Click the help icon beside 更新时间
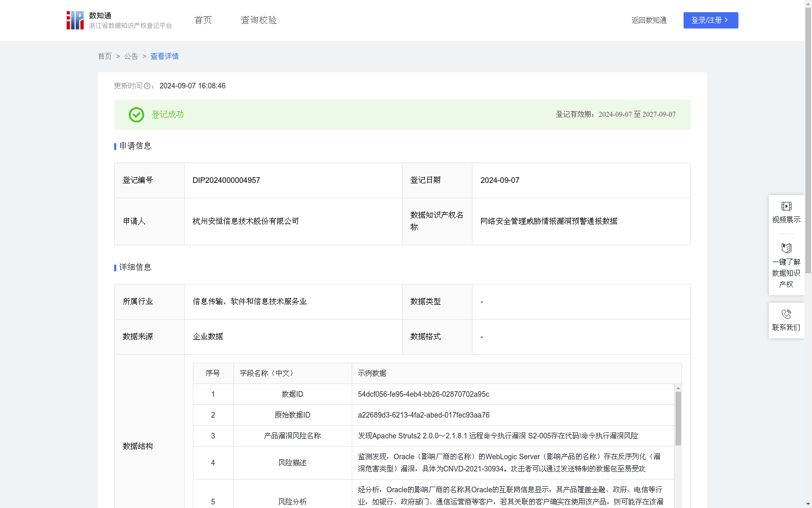812x508 pixels. pos(147,86)
